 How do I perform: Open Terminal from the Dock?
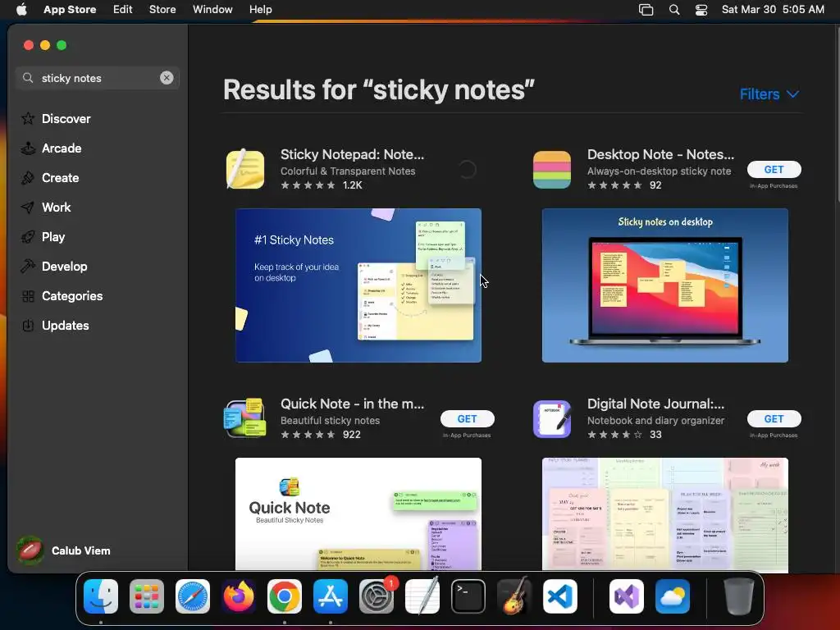tap(468, 596)
